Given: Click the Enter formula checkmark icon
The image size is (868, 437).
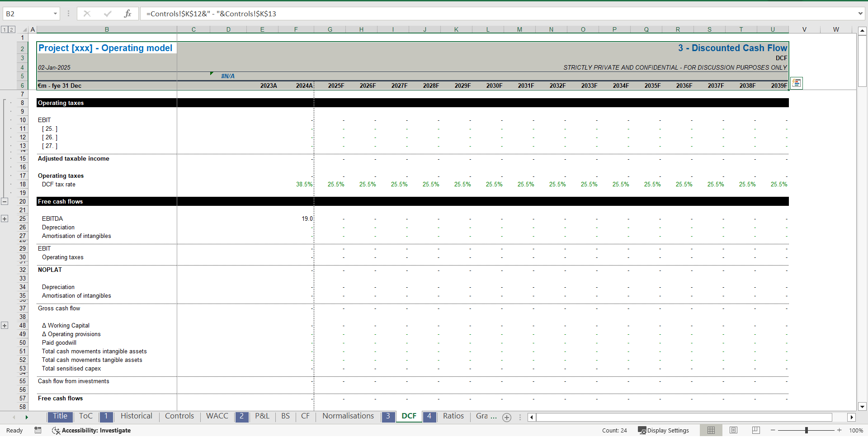Looking at the screenshot, I should (107, 14).
